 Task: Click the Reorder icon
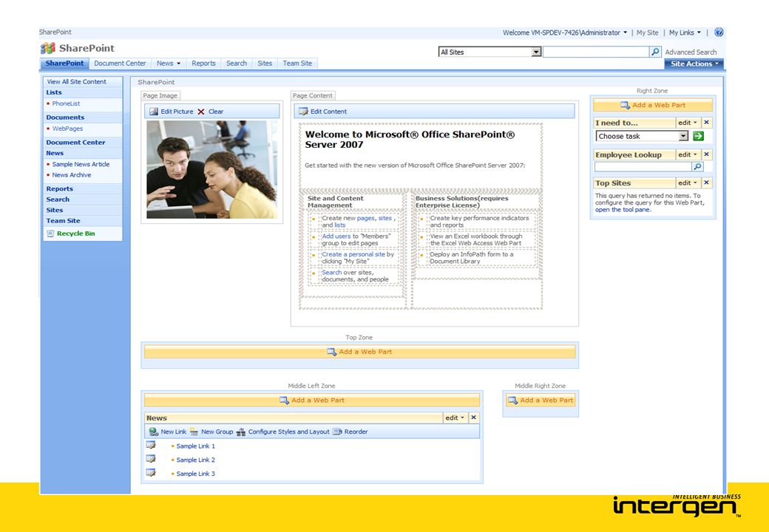(x=337, y=432)
